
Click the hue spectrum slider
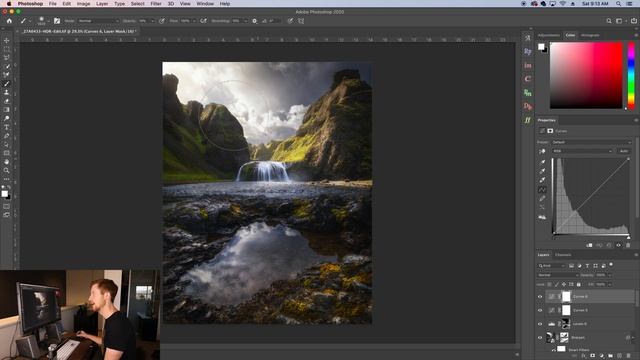tap(631, 76)
